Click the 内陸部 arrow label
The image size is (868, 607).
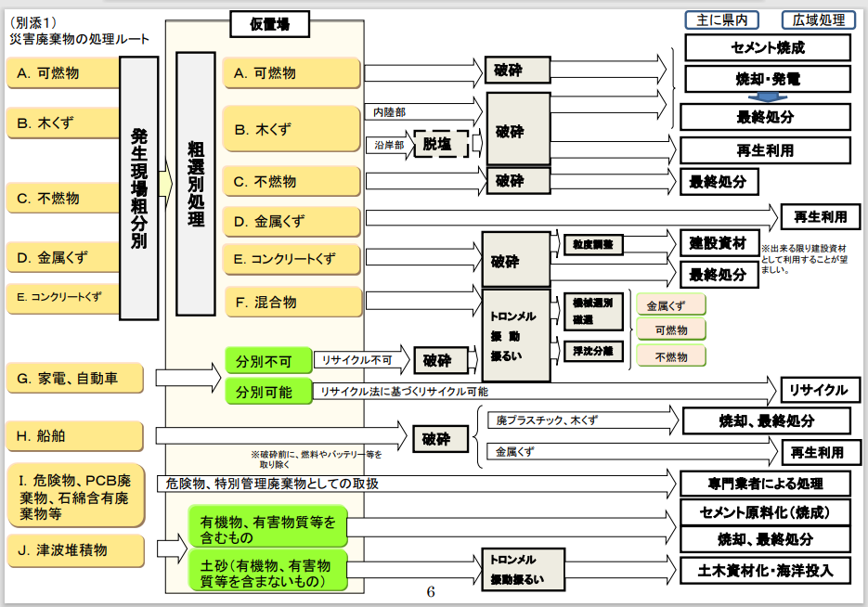[x=389, y=112]
